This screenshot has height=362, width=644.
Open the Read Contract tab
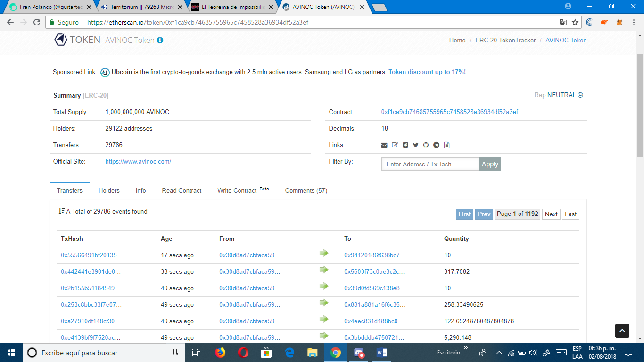pos(182,191)
